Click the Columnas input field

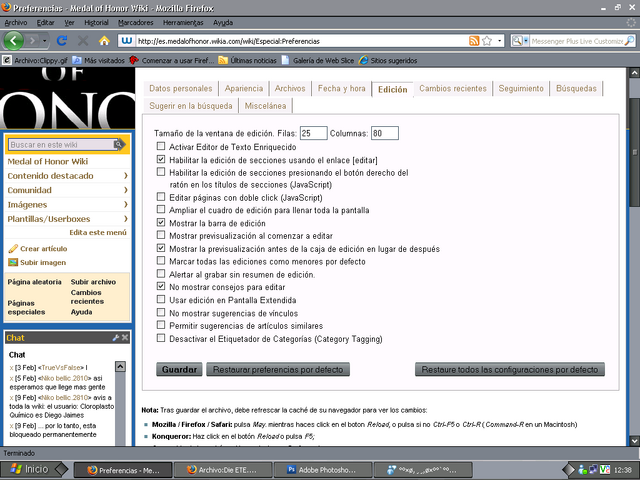point(384,133)
